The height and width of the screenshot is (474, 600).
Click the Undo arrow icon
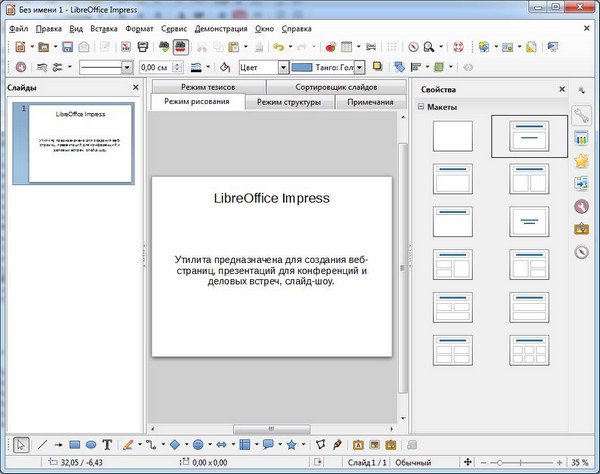point(277,47)
